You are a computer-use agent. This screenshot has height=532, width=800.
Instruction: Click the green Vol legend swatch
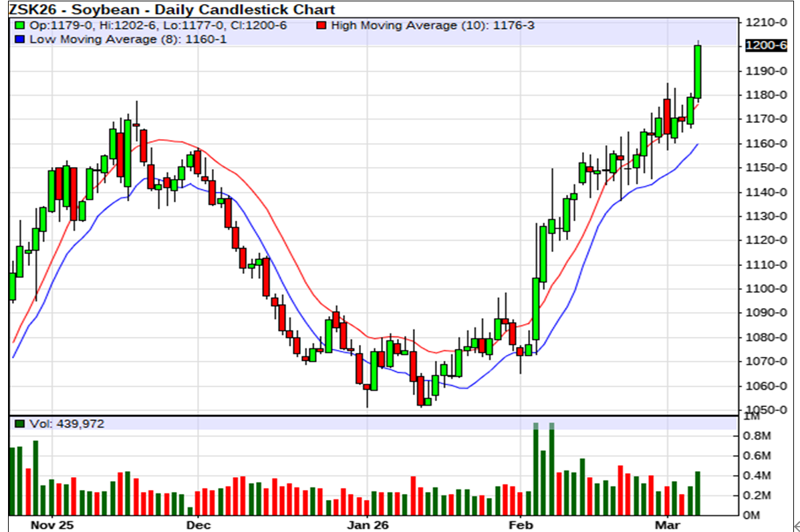[x=19, y=424]
